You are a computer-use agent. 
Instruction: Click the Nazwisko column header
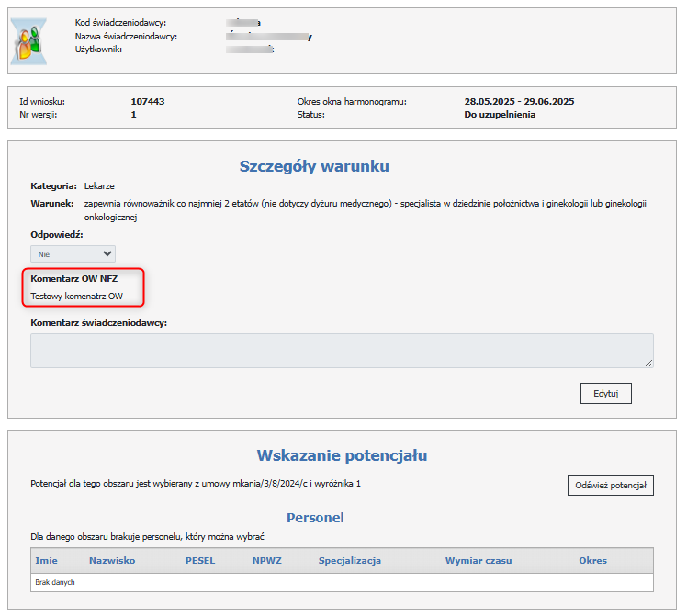112,560
